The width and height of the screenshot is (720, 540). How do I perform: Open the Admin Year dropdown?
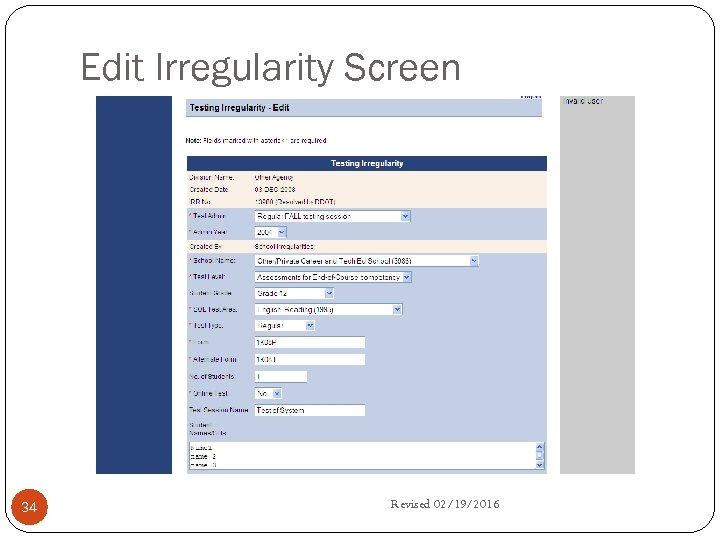(270, 232)
